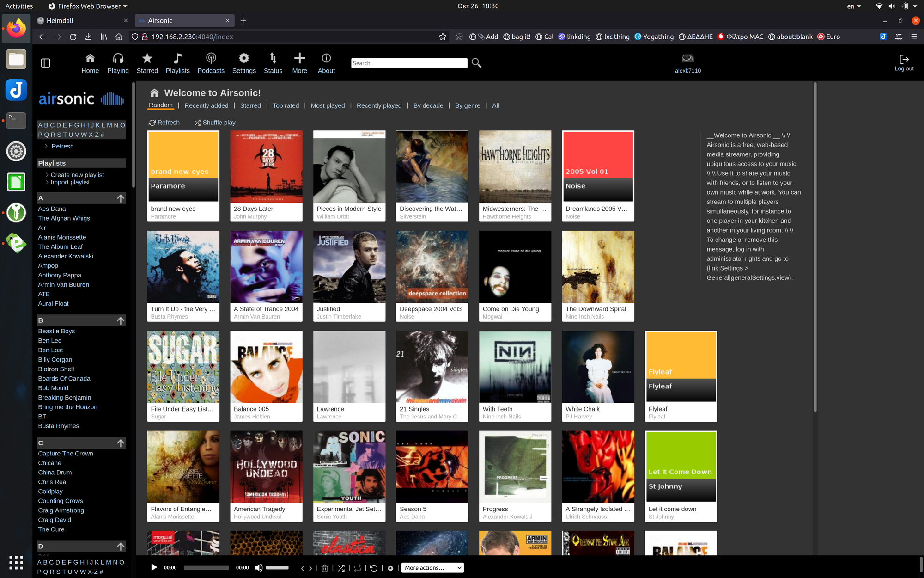
Task: Open artist Boards Of Canada
Action: [x=64, y=378]
